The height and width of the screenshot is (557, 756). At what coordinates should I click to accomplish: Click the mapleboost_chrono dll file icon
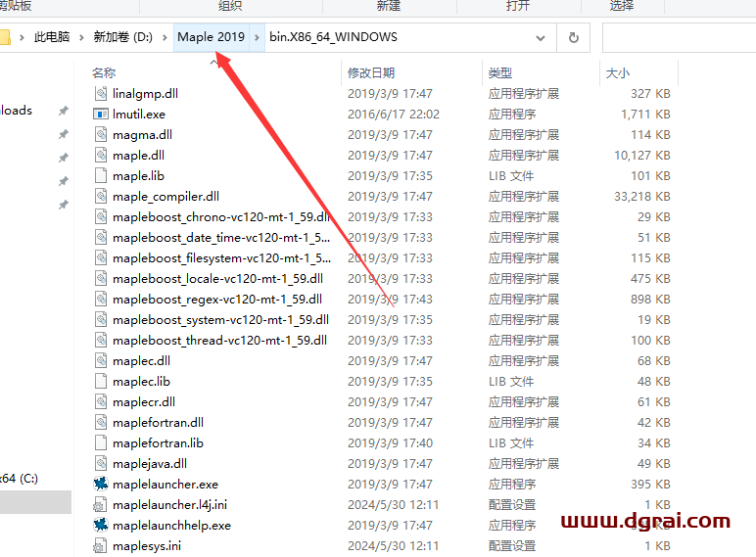click(x=101, y=216)
